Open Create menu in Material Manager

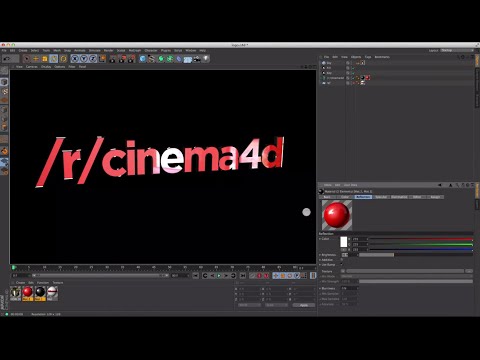[20, 283]
